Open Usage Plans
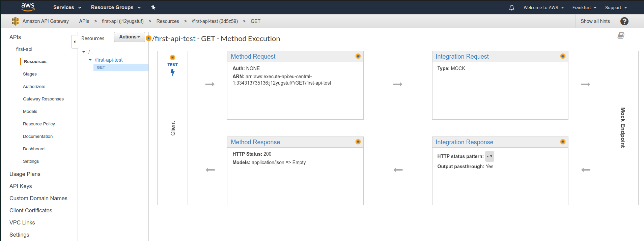 click(x=25, y=174)
